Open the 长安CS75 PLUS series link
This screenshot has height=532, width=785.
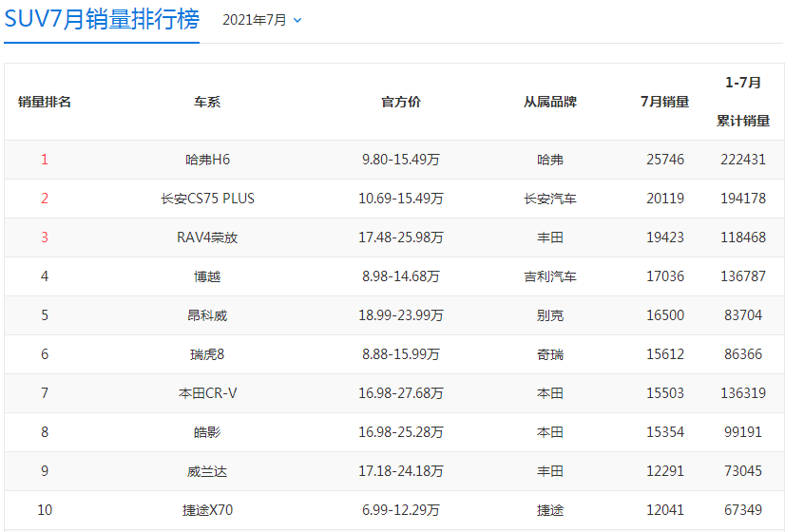(208, 199)
